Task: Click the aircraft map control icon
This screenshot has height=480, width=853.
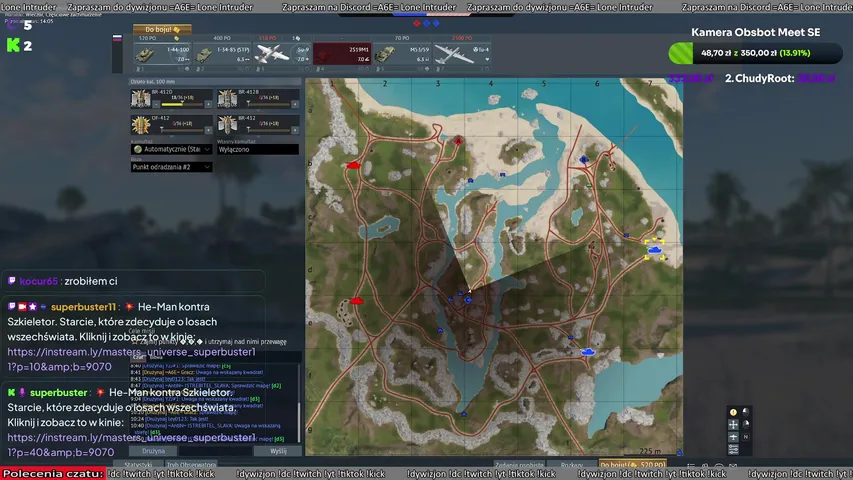Action: (733, 437)
